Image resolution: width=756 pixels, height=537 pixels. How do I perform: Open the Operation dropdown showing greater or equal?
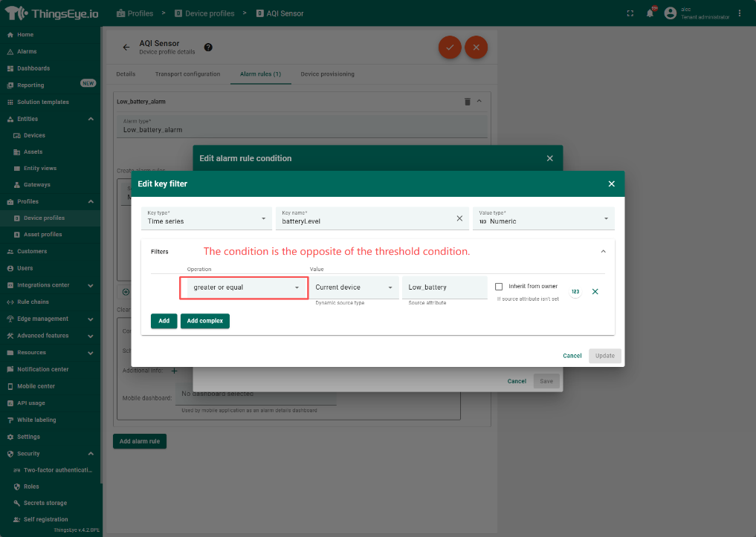pos(244,287)
